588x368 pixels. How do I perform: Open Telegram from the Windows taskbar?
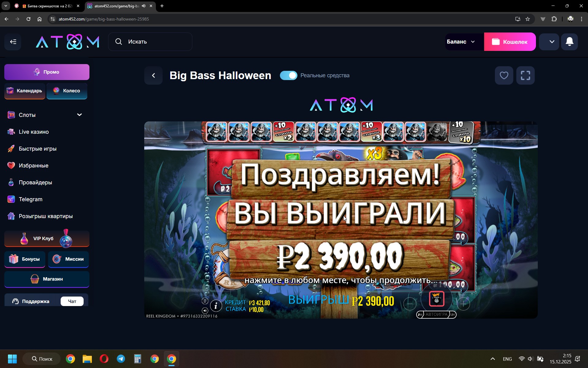[x=121, y=359]
